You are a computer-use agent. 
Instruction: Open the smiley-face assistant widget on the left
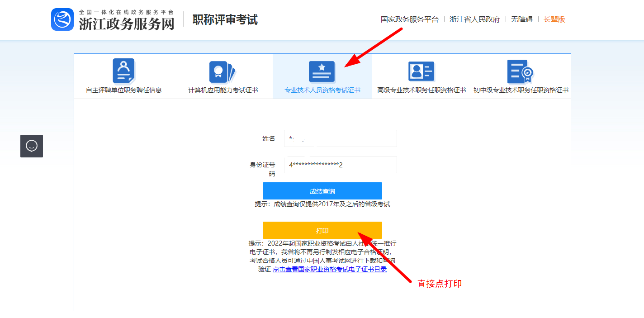point(32,146)
